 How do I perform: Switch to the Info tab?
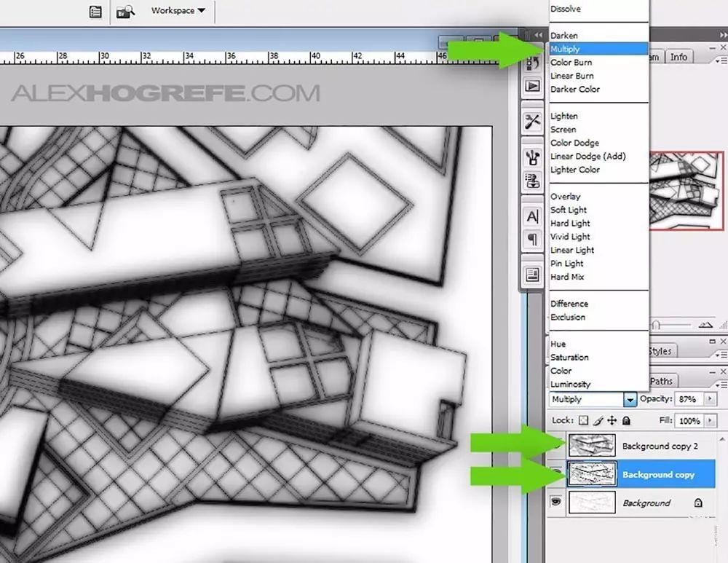(678, 57)
